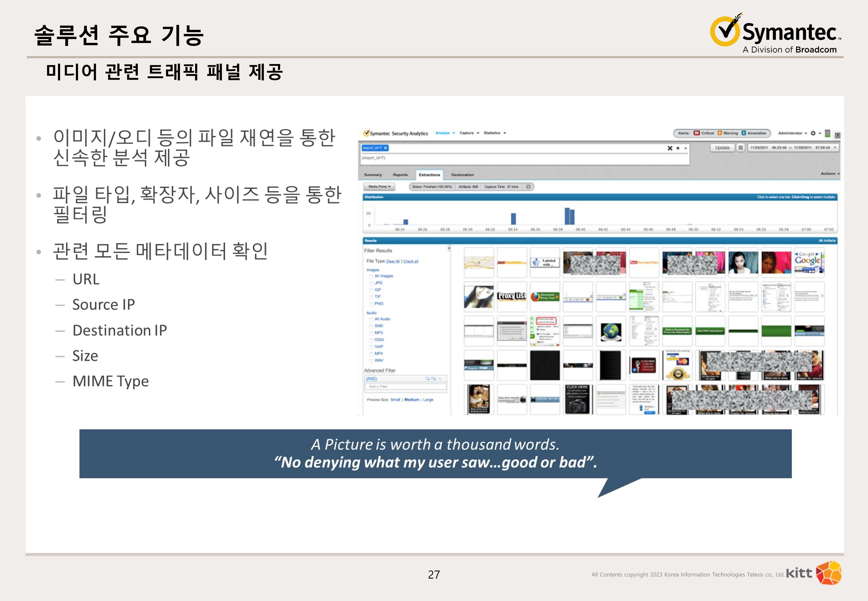This screenshot has width=868, height=601.
Task: Open the Actions dropdown
Action: [828, 174]
